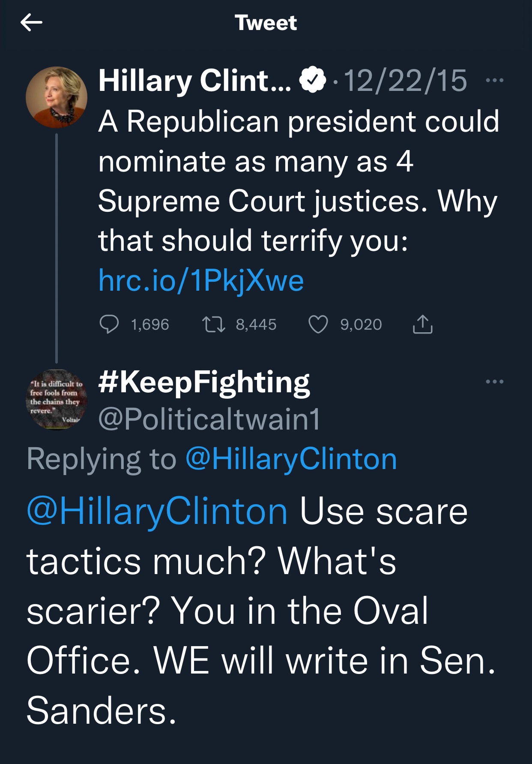Tap share icon on Clinton's tweet
532x764 pixels.
point(422,325)
